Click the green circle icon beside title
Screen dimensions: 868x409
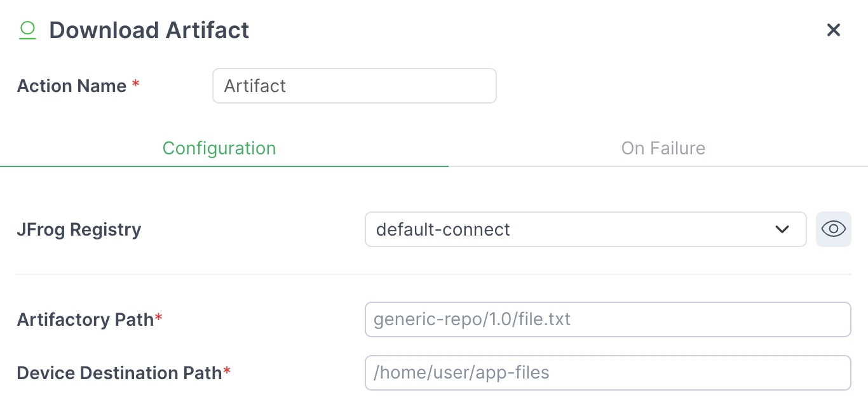point(27,30)
